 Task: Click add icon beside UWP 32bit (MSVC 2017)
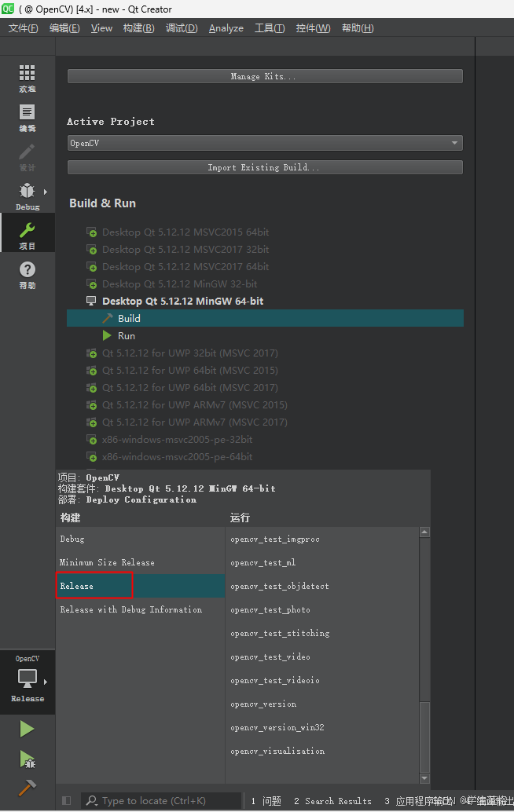click(x=91, y=353)
